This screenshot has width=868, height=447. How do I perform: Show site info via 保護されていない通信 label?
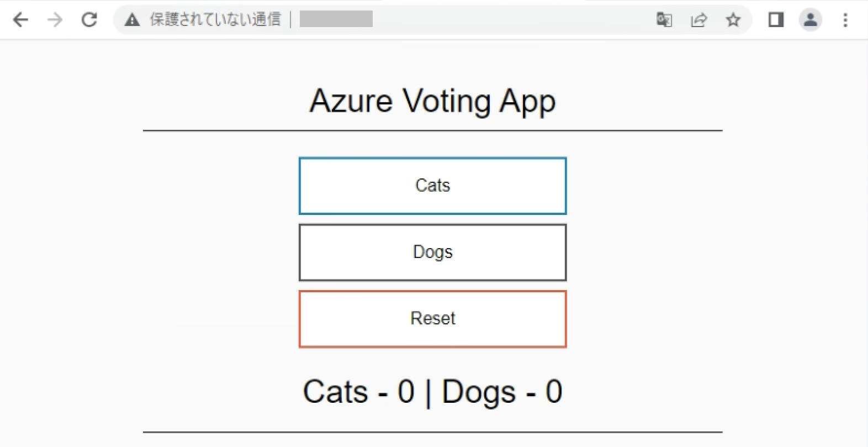point(215,20)
